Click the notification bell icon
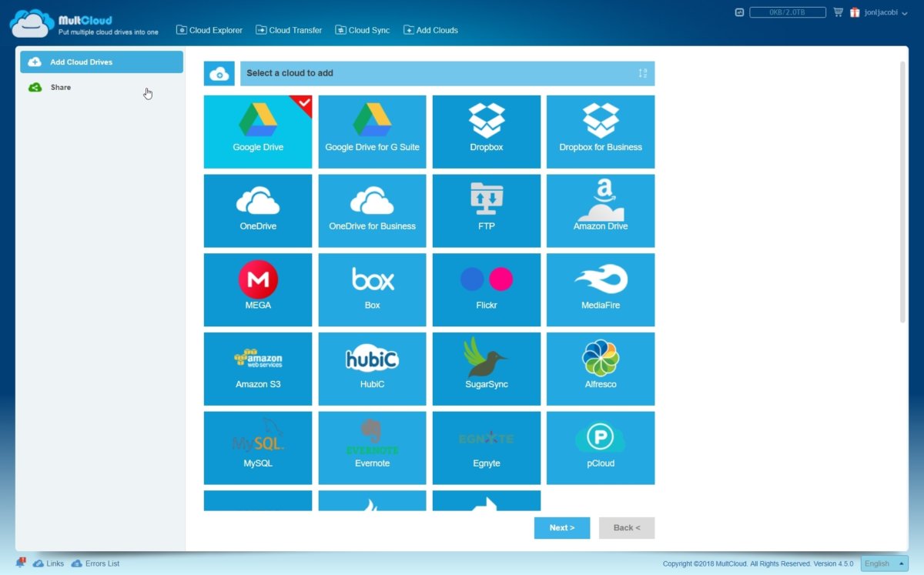The image size is (924, 575). 21,563
